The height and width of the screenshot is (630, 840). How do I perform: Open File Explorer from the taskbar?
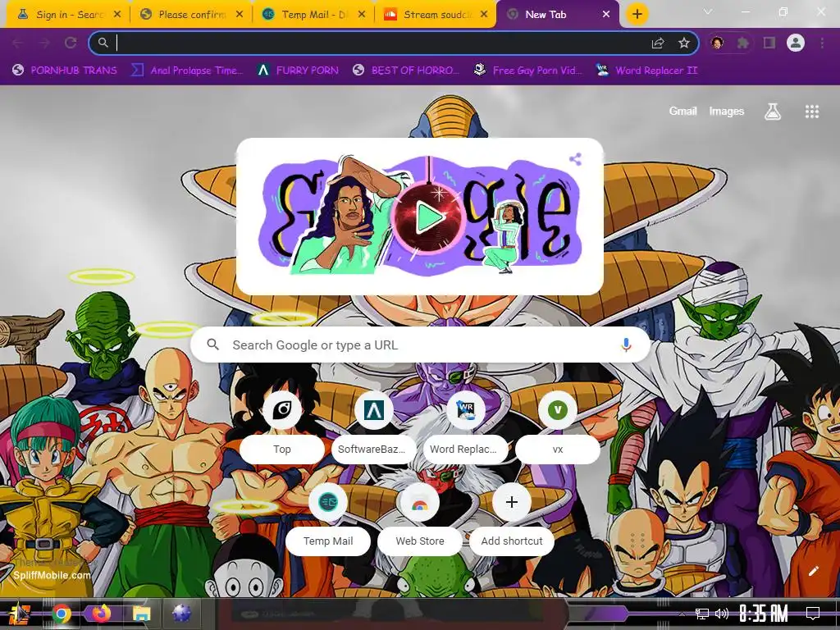point(141,614)
